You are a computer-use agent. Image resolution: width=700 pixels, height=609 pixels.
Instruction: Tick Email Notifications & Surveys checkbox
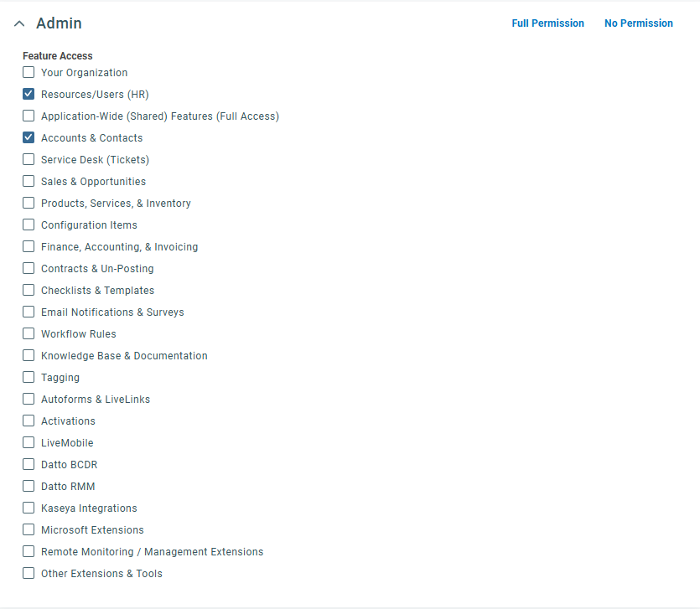click(29, 312)
